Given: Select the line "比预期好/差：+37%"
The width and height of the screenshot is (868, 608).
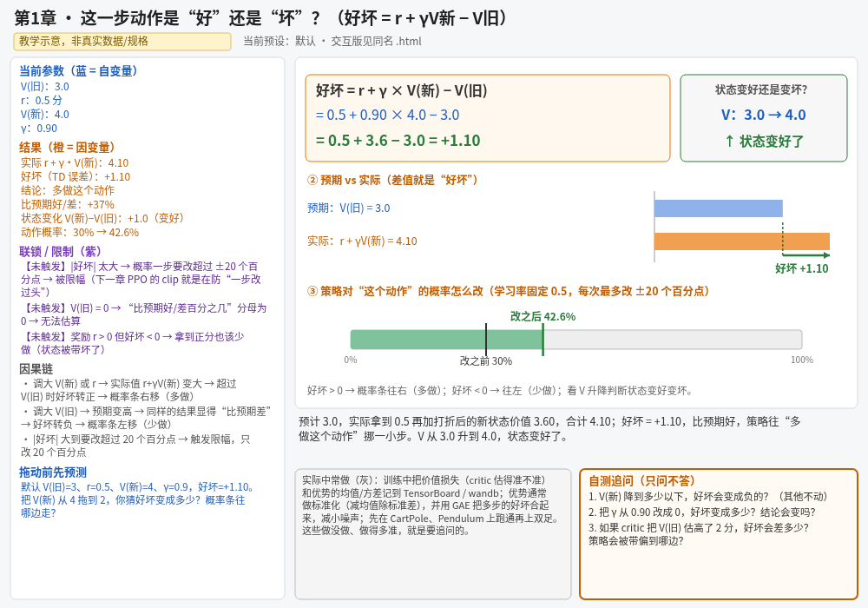Looking at the screenshot, I should click(x=68, y=204).
